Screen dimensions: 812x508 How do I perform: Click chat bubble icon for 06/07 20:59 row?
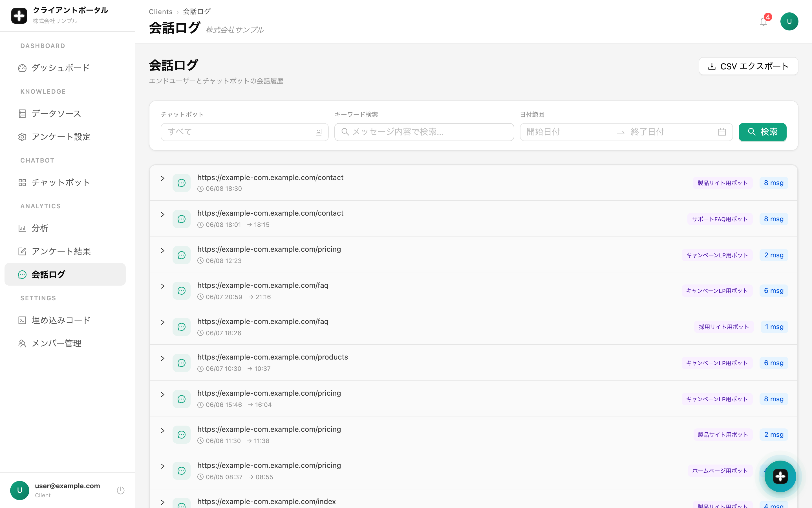[x=182, y=291]
